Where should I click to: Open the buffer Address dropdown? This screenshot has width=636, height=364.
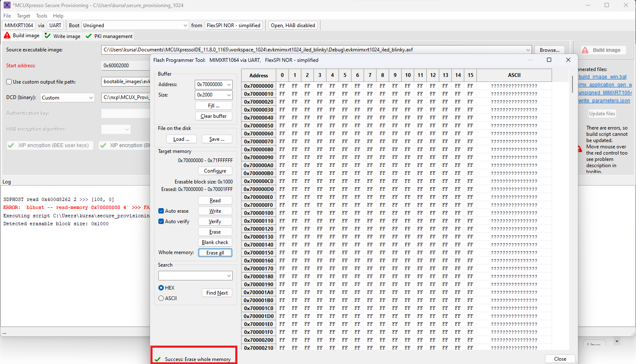tap(229, 84)
